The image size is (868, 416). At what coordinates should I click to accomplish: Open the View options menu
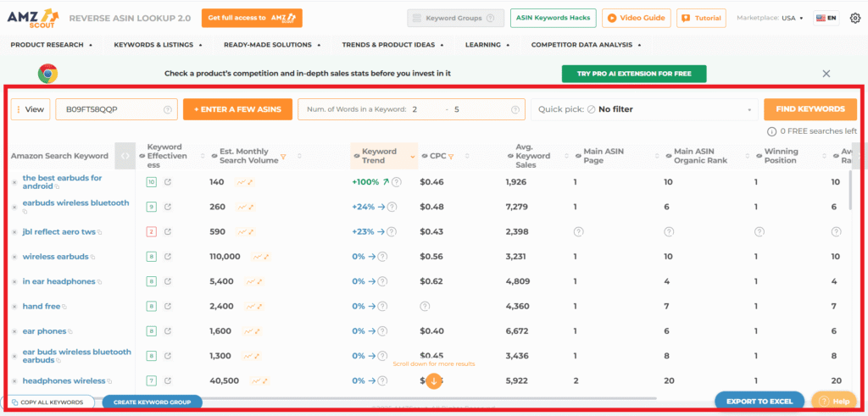pyautogui.click(x=31, y=109)
